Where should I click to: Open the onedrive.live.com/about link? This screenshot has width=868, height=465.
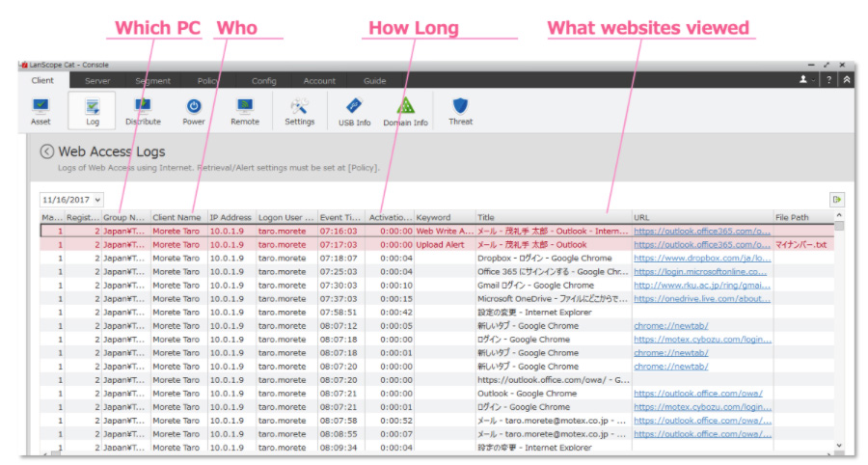point(702,299)
